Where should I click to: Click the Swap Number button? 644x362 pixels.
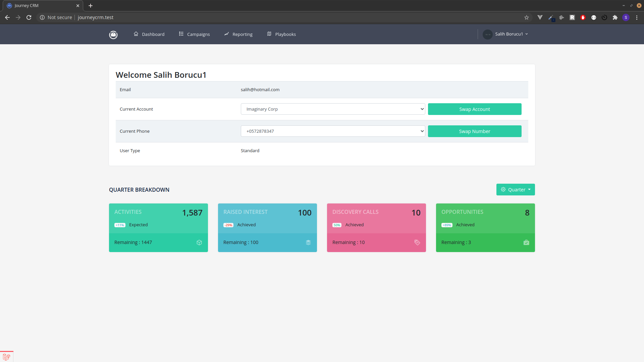[x=475, y=131]
